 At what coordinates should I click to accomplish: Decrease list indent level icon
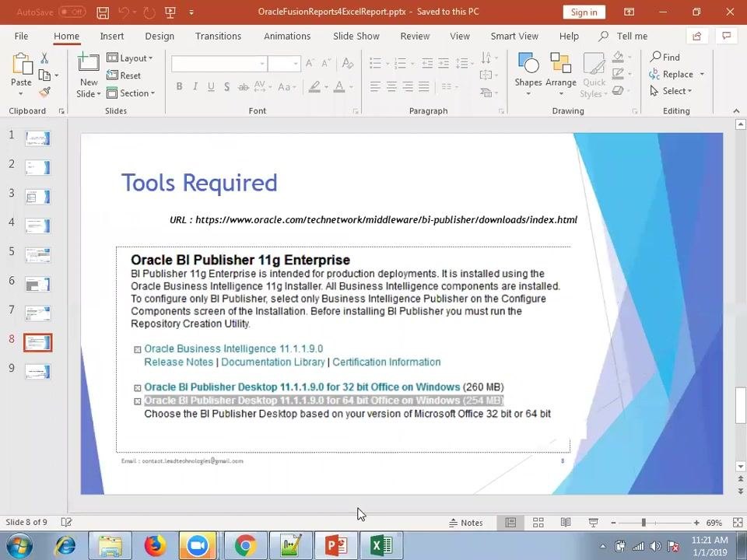click(x=427, y=63)
